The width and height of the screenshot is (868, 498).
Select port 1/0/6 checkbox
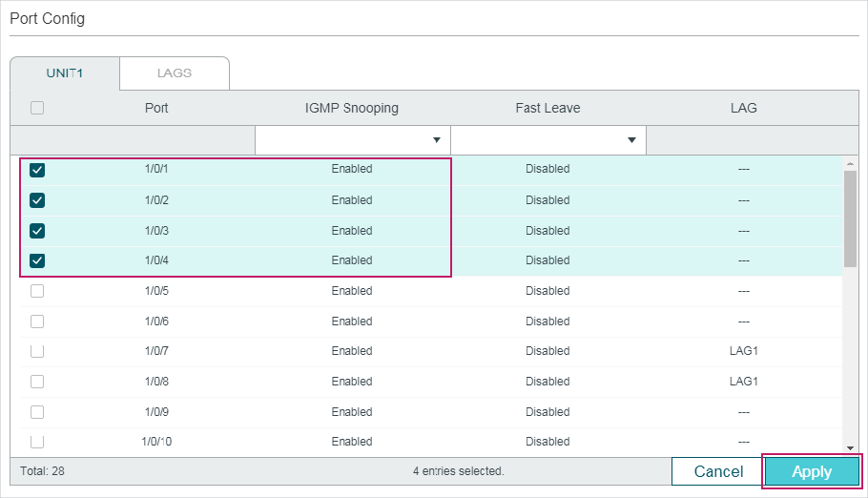point(37,322)
